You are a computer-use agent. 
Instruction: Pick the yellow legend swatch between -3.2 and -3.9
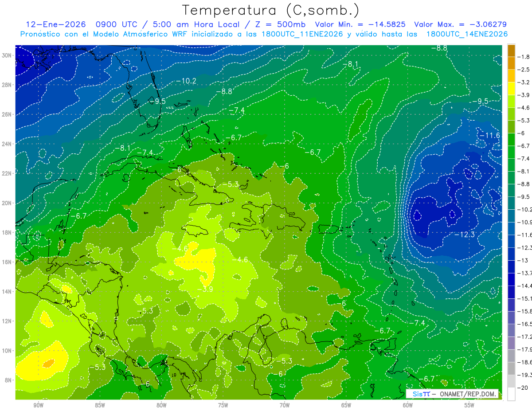tap(511, 89)
